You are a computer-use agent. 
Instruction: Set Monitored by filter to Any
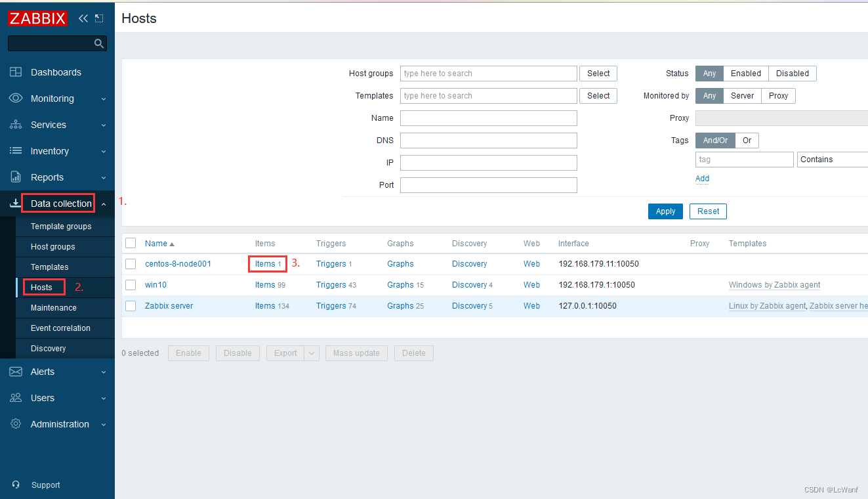point(709,96)
